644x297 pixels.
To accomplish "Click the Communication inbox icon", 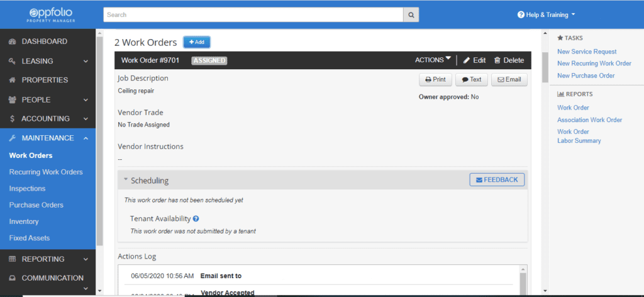I will pos(13,278).
